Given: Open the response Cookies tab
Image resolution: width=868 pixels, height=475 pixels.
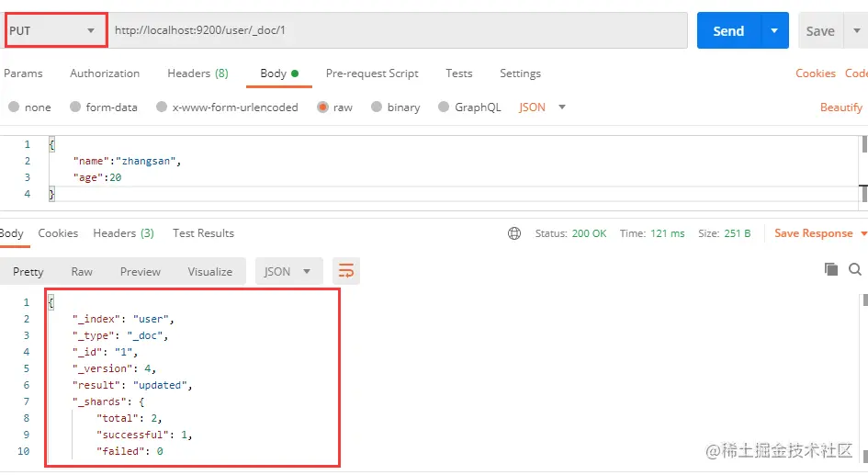Looking at the screenshot, I should pyautogui.click(x=58, y=233).
